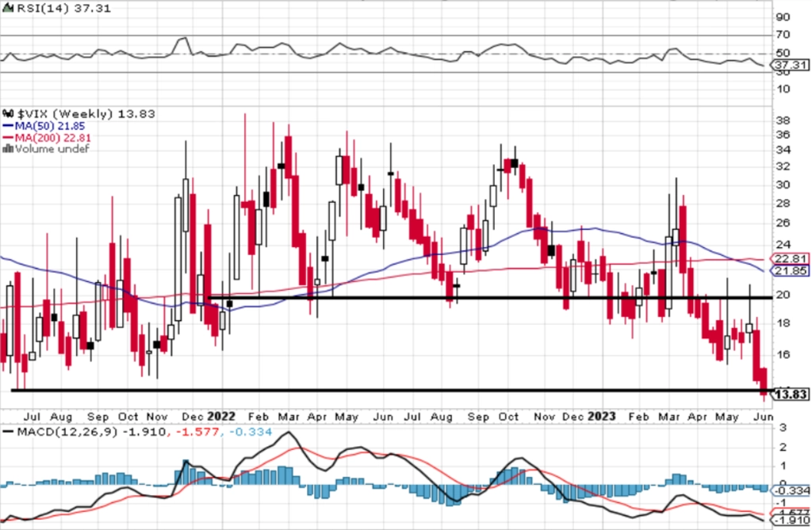Click the red MA(200) legend line
Screen dimensions: 812x530
click(x=8, y=138)
